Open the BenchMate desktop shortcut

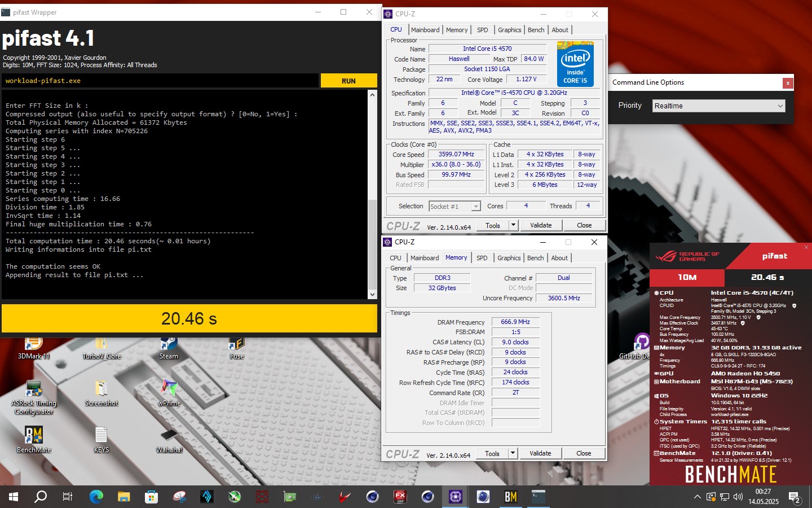[x=34, y=440]
